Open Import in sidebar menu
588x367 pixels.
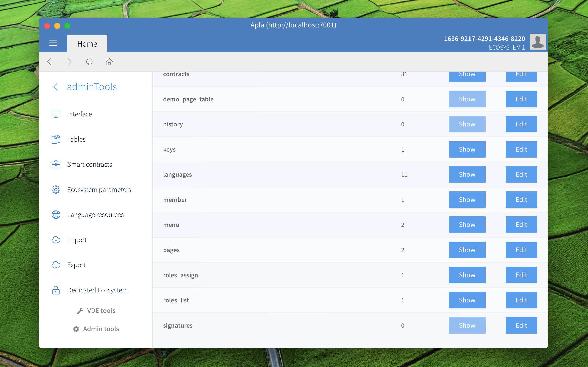(x=77, y=240)
